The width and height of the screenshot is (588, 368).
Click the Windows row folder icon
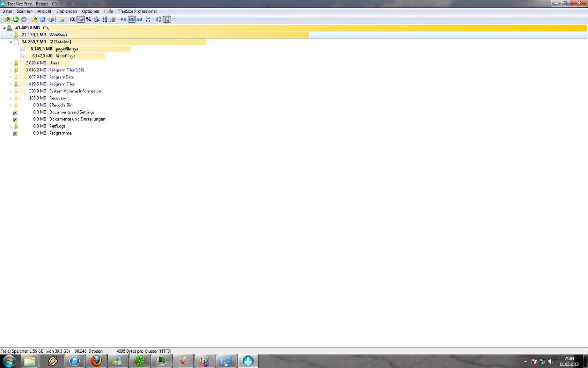point(16,35)
